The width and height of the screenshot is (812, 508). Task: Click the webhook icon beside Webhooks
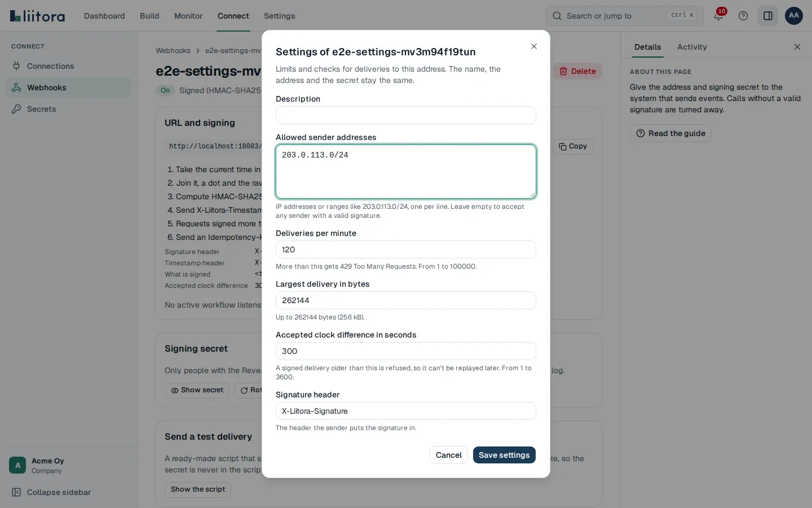(16, 87)
